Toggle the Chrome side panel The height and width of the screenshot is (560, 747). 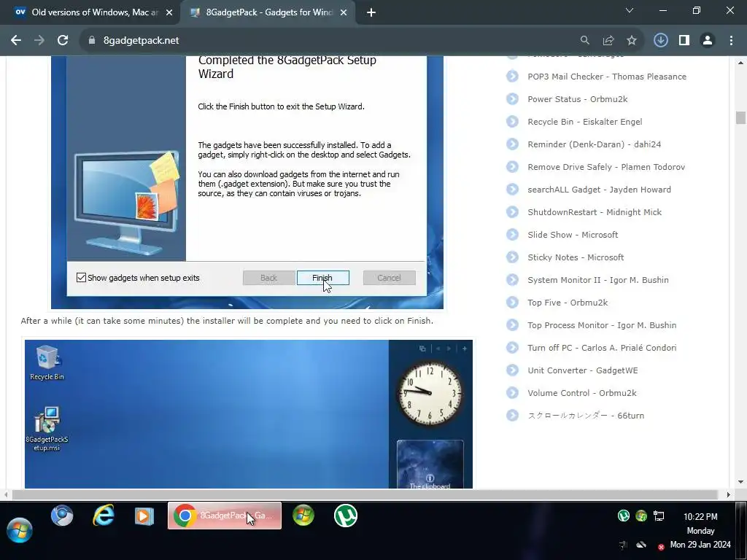tap(684, 41)
